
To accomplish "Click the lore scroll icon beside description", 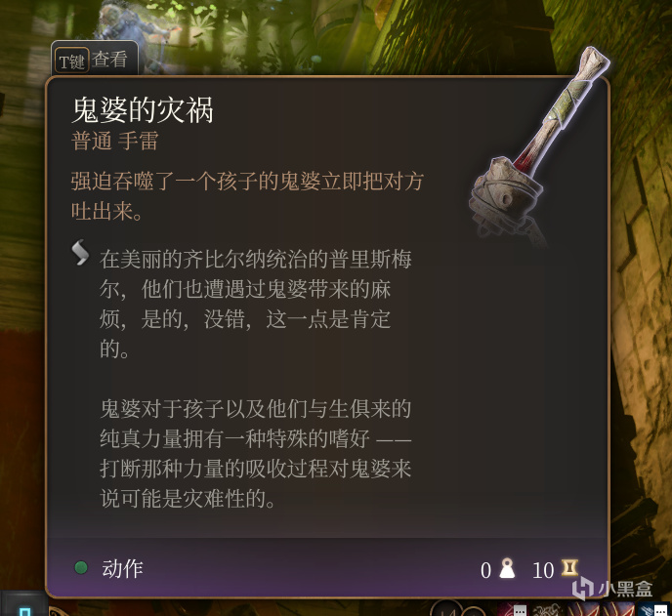I will point(80,253).
